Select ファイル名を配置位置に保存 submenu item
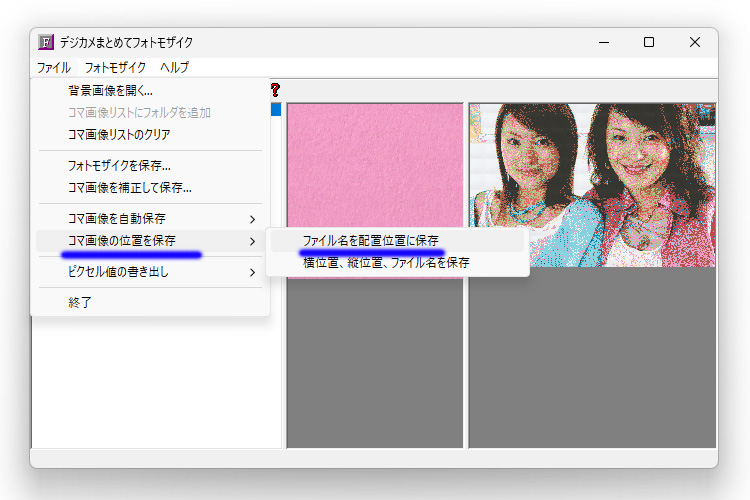The height and width of the screenshot is (500, 750). click(x=370, y=241)
